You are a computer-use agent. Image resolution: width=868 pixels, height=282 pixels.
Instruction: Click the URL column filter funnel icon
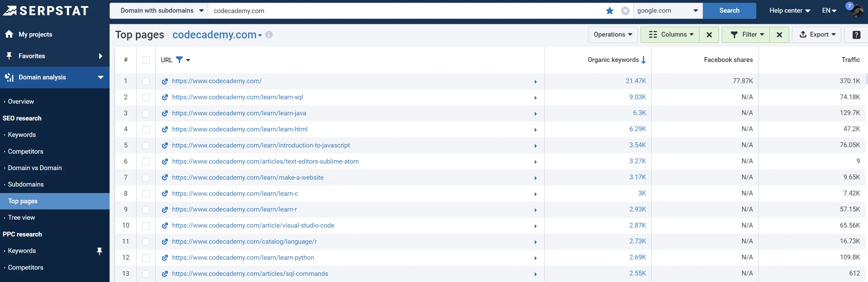pos(179,60)
